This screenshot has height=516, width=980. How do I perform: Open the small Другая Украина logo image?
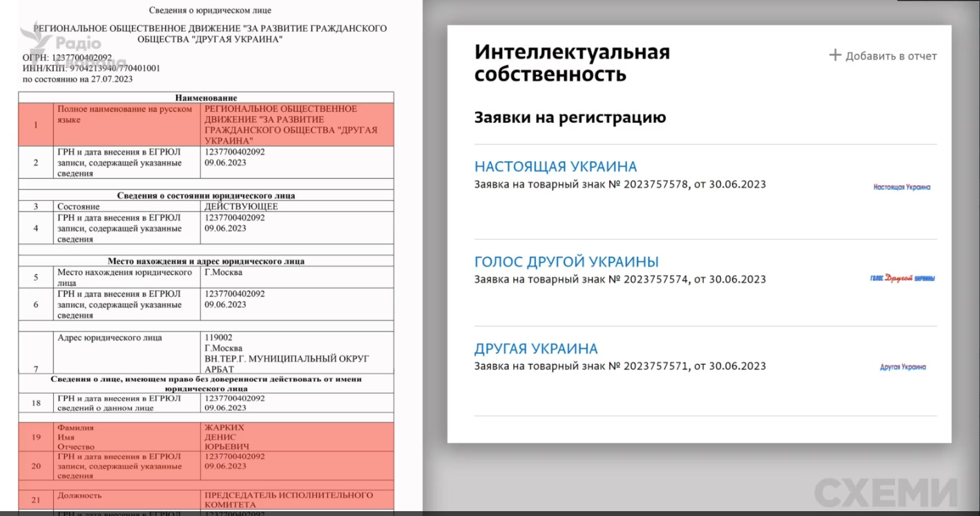pos(903,367)
